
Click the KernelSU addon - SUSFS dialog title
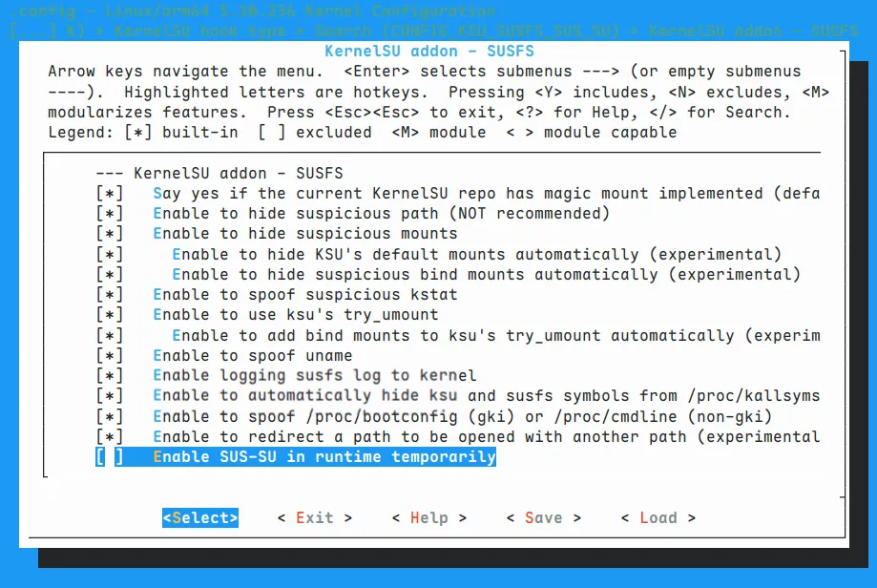coord(428,51)
